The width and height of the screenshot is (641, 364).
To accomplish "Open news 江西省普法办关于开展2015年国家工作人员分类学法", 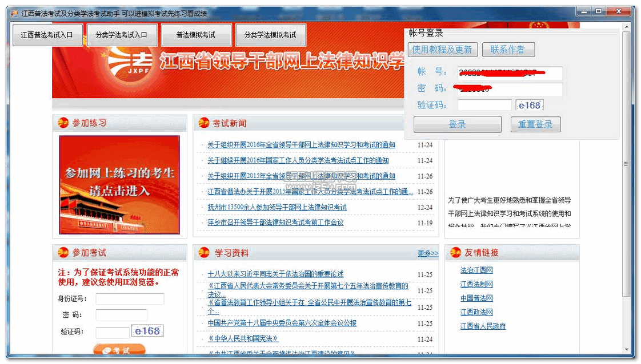I will pos(310,191).
